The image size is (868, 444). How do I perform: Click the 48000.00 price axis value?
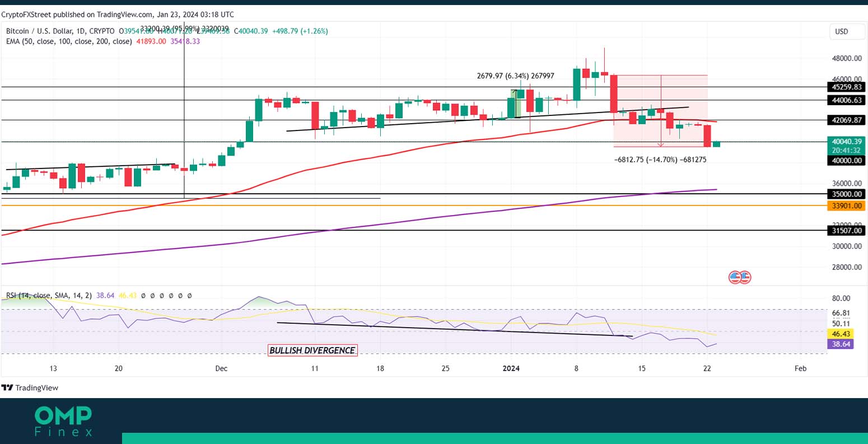(x=847, y=58)
